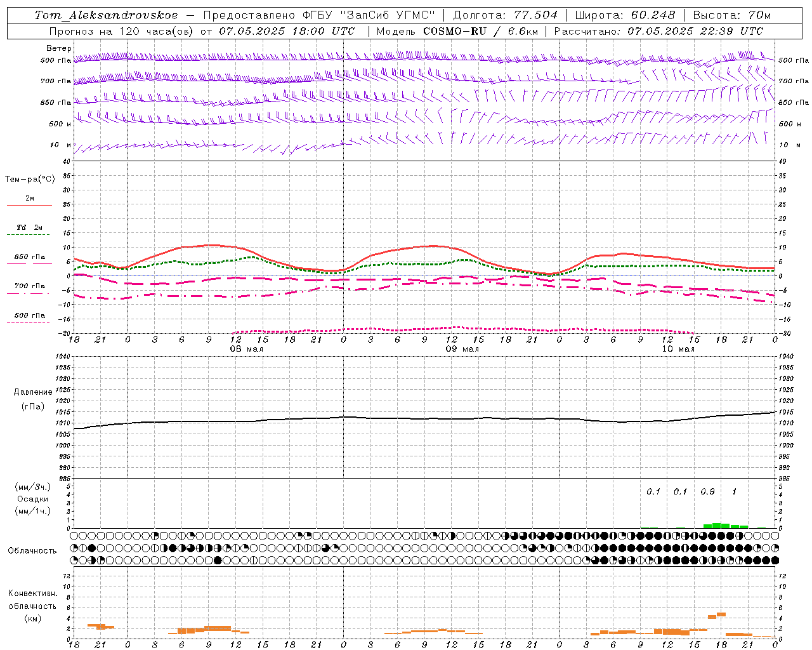Click the green precipitation bars on 10 мая
The height and width of the screenshot is (650, 812).
726,526
